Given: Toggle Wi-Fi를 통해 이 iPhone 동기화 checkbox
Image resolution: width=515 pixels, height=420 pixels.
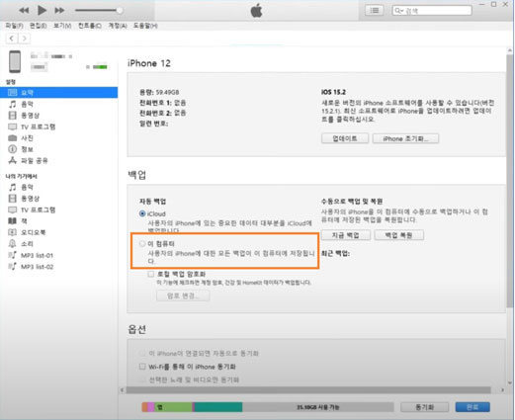Looking at the screenshot, I should pyautogui.click(x=142, y=367).
